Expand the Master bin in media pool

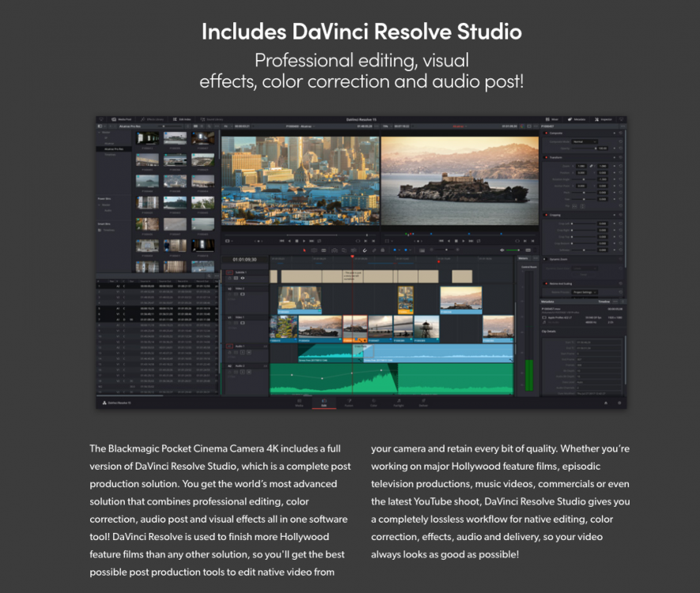100,133
